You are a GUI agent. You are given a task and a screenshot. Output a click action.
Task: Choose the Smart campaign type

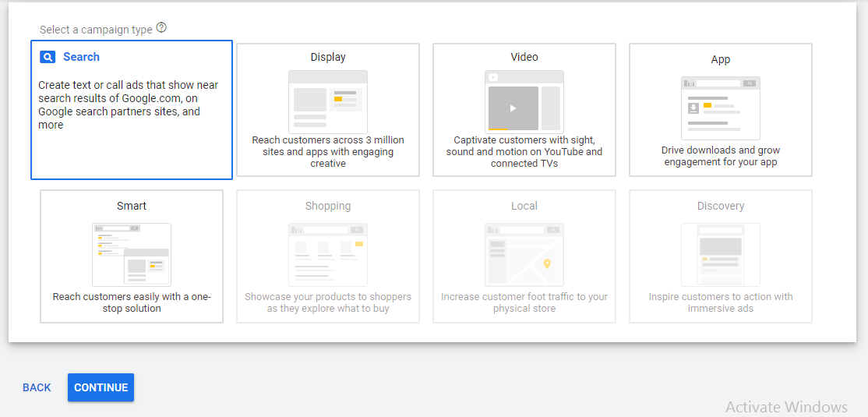pyautogui.click(x=132, y=256)
